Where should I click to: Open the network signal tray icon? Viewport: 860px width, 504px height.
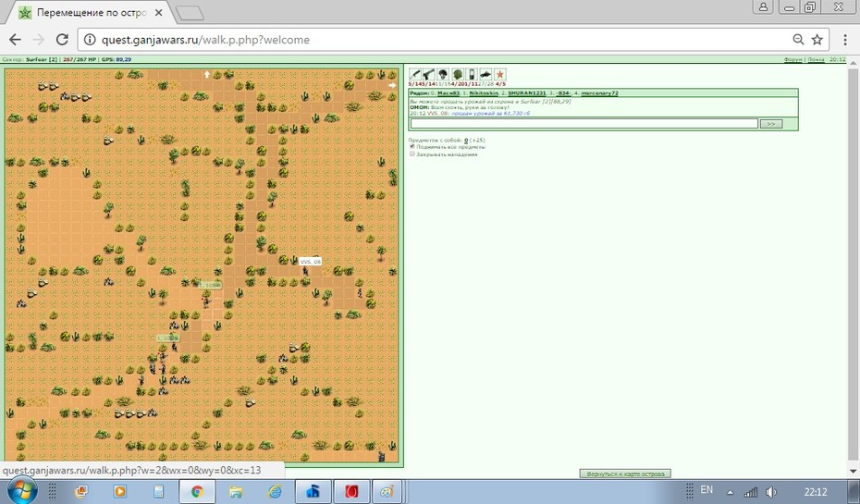click(x=750, y=492)
